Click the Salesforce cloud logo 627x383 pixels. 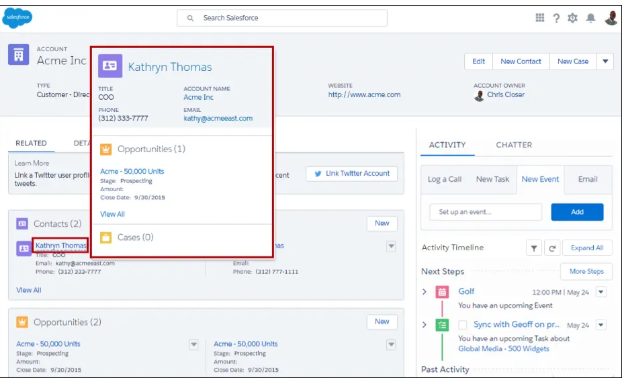(x=17, y=18)
